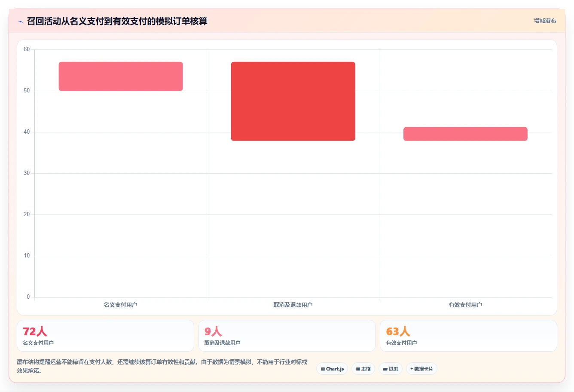Click the 60 y-axis tick label
This screenshot has width=574, height=392.
[x=27, y=49]
